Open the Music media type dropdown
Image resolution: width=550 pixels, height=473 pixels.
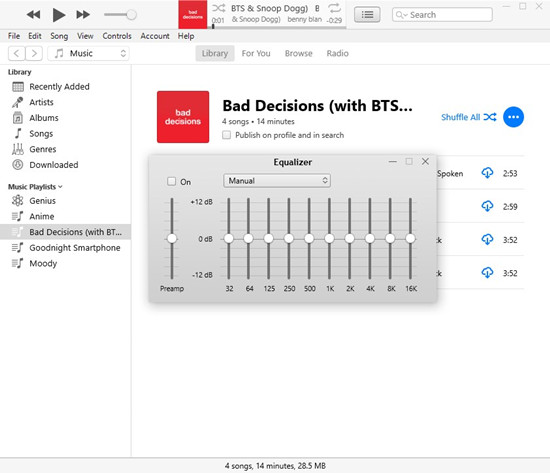tap(88, 53)
